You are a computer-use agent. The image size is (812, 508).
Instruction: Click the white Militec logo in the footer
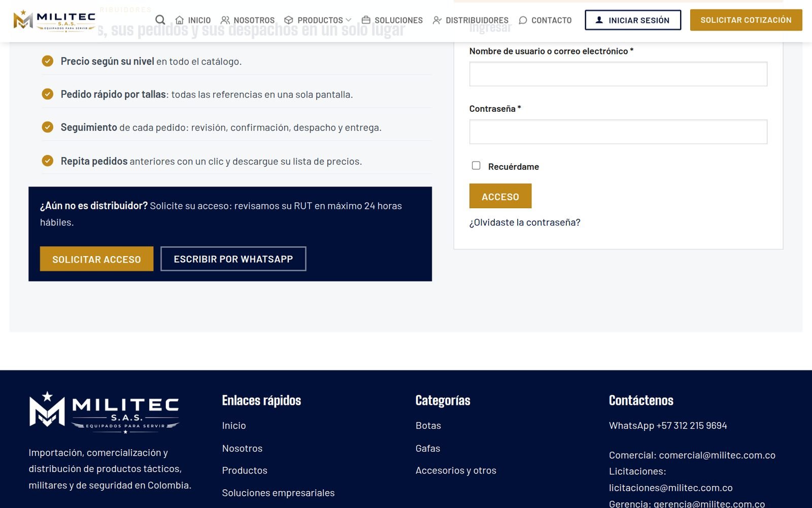104,412
